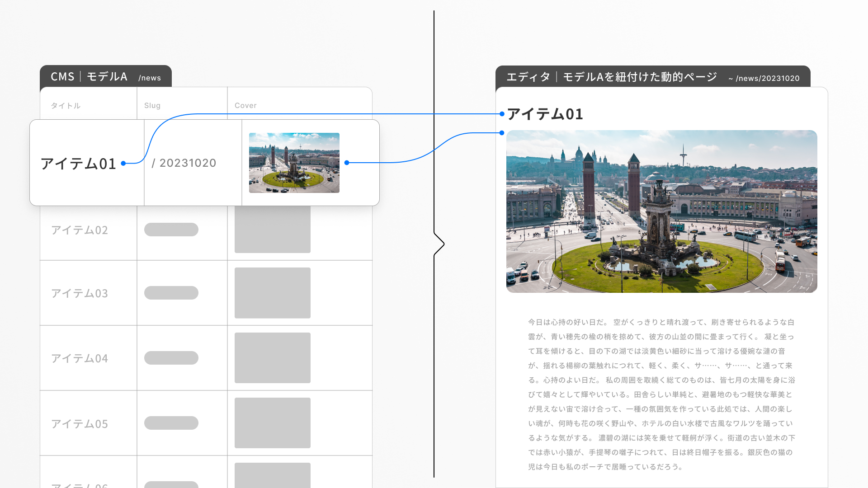Select the CMS モデルA /news panel tab
The image size is (868, 488).
tap(106, 76)
